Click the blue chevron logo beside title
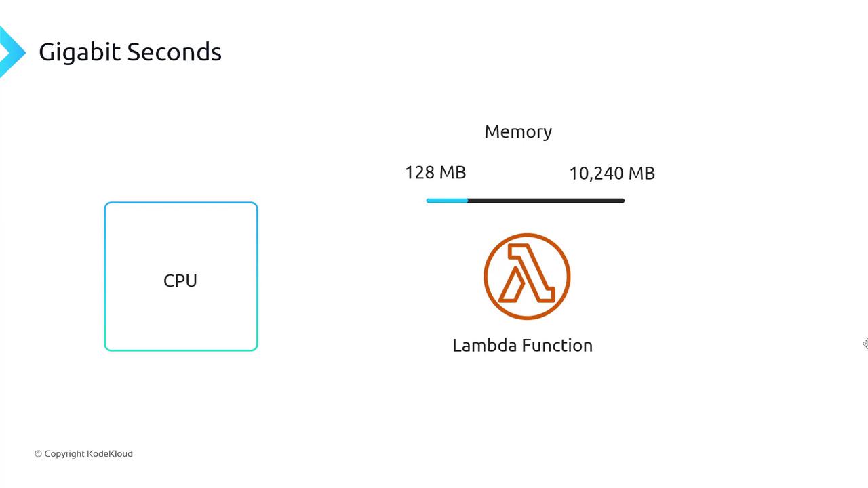Screen dimensions: 868x488 pyautogui.click(x=11, y=52)
